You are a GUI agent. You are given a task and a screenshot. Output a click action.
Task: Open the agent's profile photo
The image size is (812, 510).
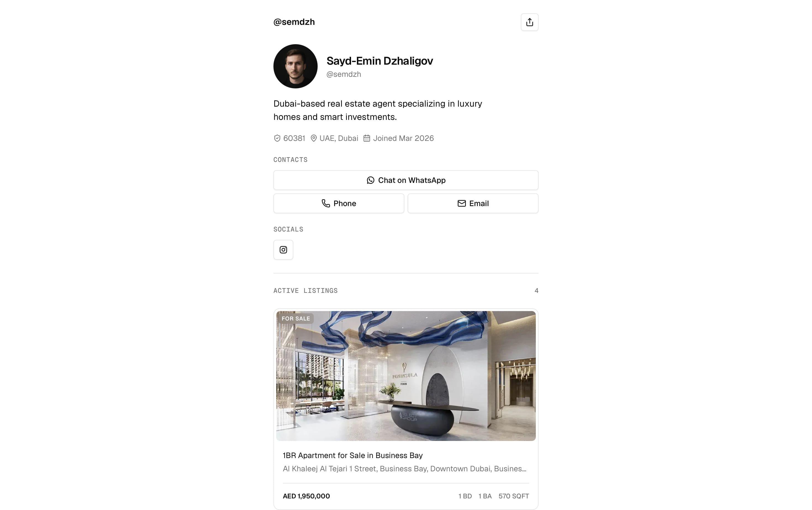click(x=296, y=67)
